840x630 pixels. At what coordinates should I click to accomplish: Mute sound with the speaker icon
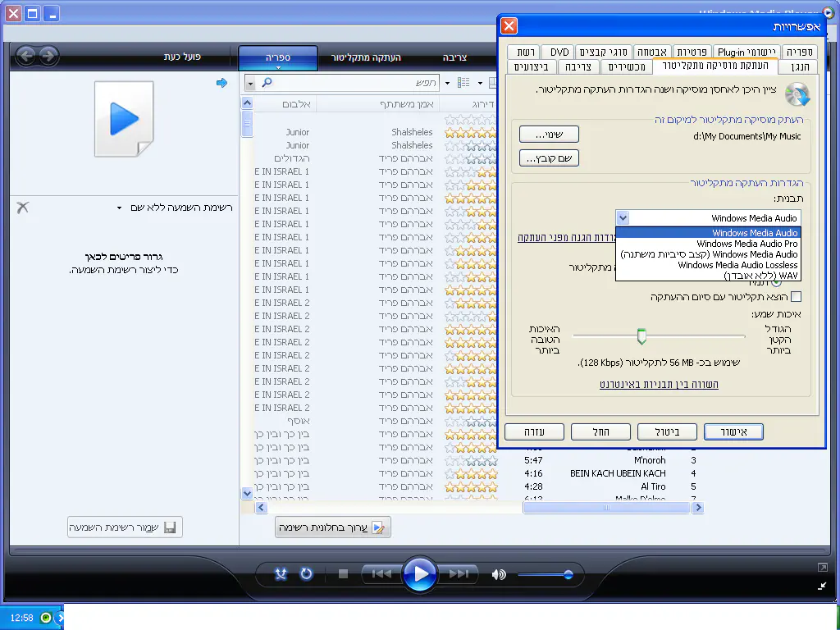(x=499, y=574)
